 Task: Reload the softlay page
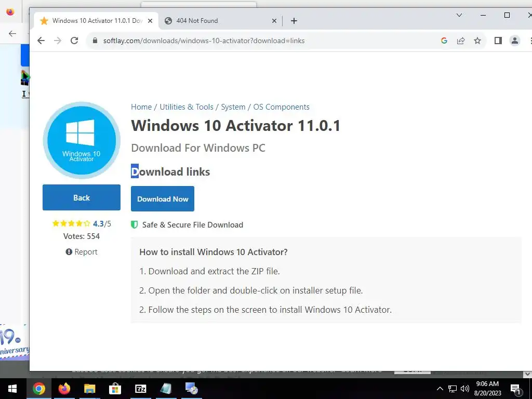74,41
